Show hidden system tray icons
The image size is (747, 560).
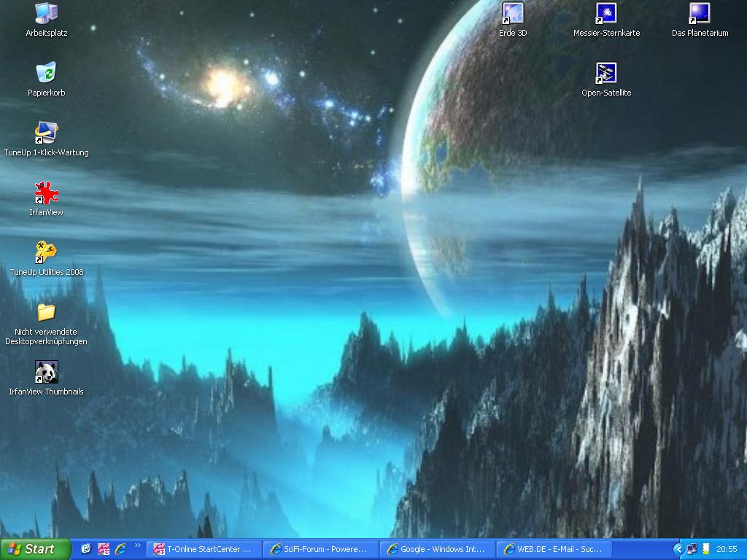[678, 549]
